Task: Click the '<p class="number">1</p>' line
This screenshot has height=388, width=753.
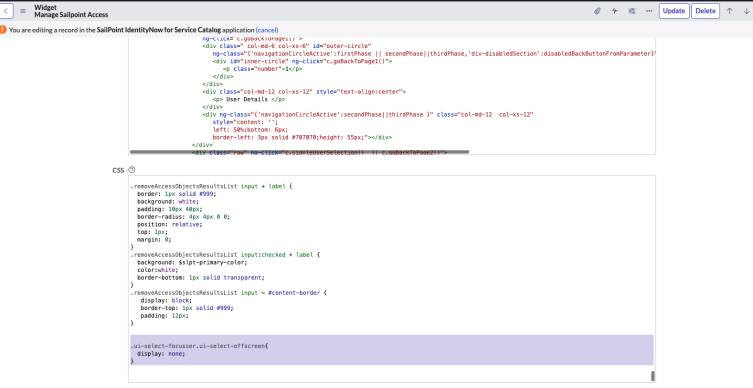Action: click(263, 69)
